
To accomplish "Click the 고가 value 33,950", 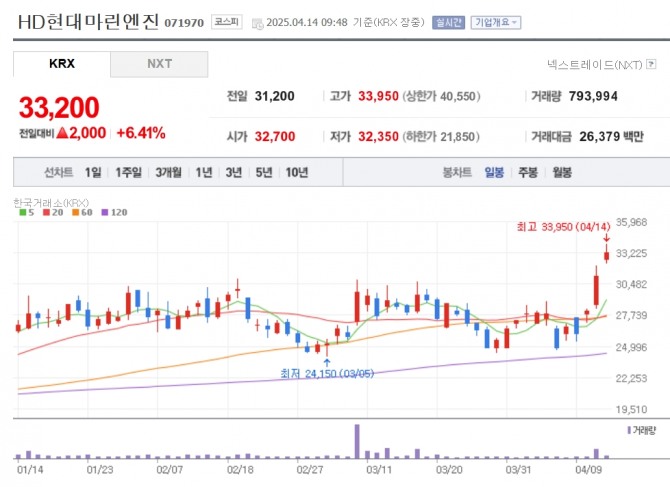I will (x=378, y=96).
